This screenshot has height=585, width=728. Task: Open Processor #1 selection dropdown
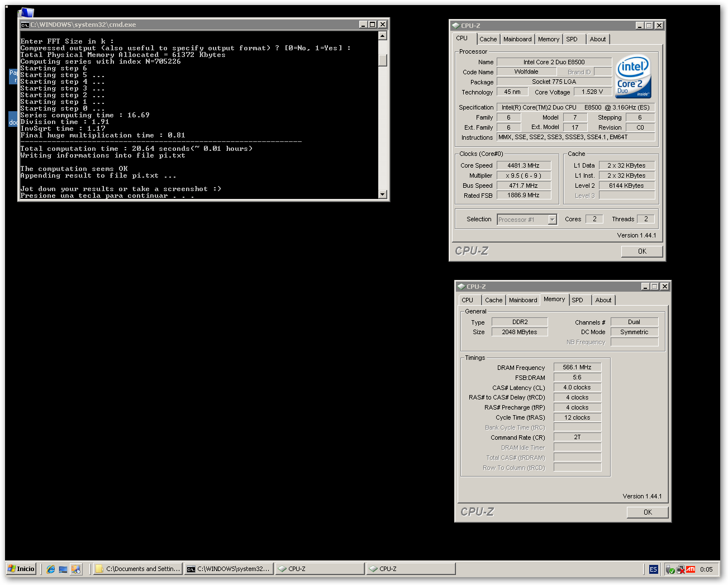(527, 220)
